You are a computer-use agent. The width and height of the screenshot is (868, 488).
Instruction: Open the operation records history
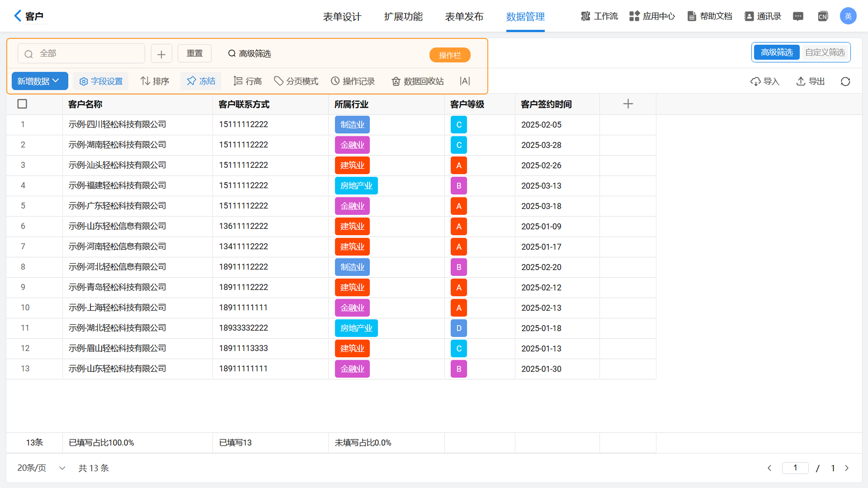point(353,81)
